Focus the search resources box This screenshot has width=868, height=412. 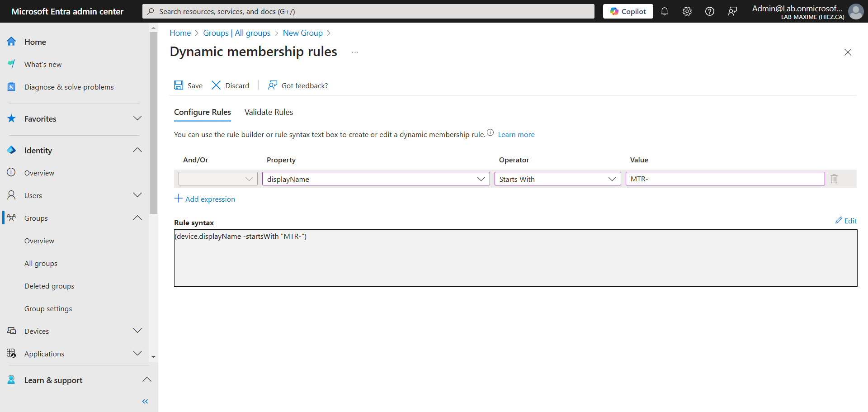(368, 11)
